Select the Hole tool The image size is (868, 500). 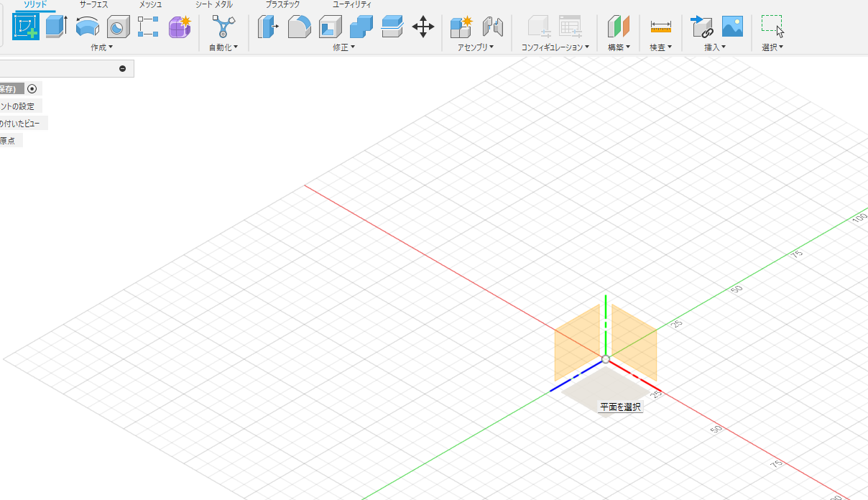[118, 27]
